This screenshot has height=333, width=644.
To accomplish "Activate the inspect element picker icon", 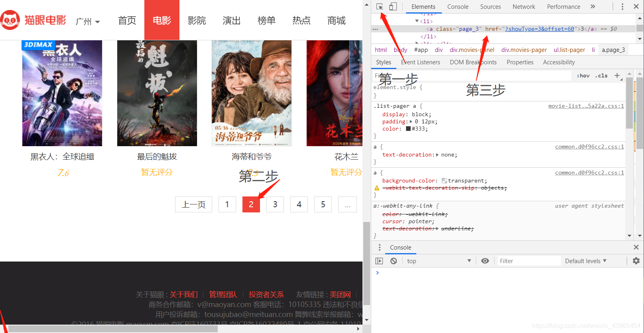I will click(380, 6).
